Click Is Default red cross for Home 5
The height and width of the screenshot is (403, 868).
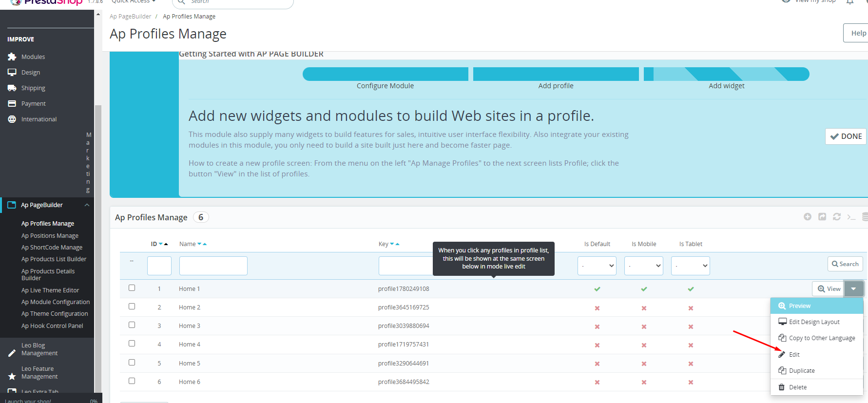click(x=597, y=364)
